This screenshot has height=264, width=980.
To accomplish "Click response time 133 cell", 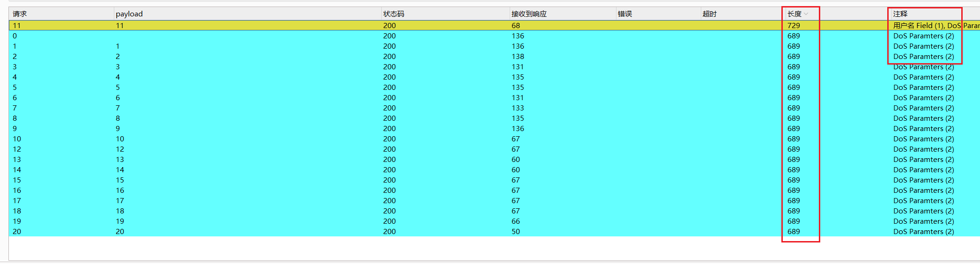I will [518, 108].
